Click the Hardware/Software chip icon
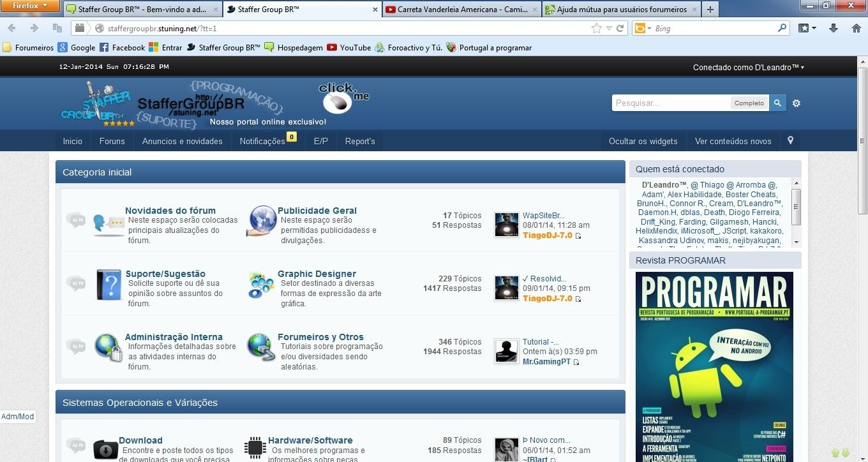This screenshot has height=462, width=868. [255, 447]
